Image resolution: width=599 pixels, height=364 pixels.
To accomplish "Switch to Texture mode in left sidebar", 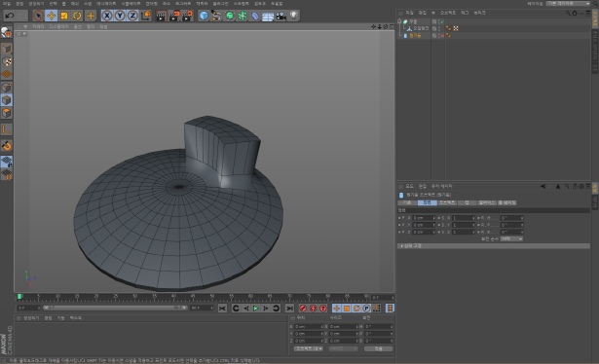I will point(7,61).
